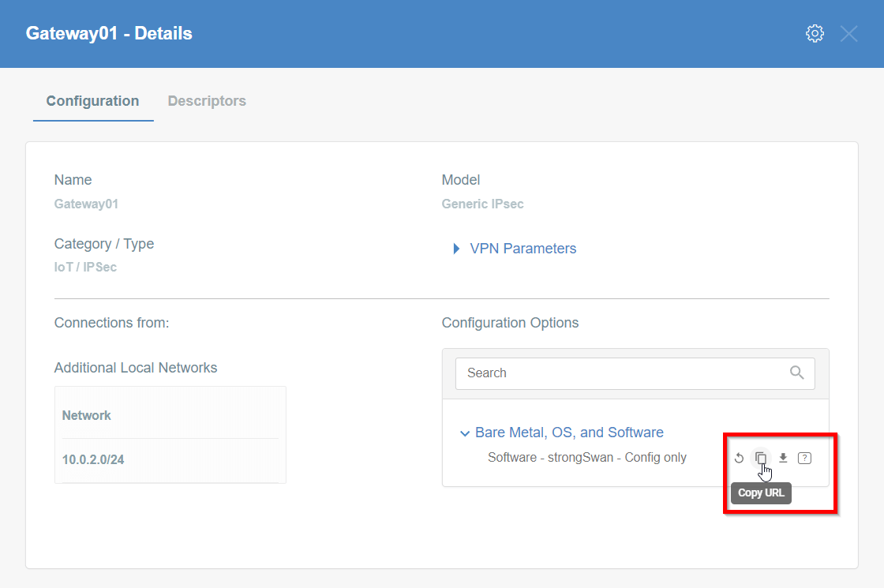Close the Gateway01 Details dialog

click(848, 34)
